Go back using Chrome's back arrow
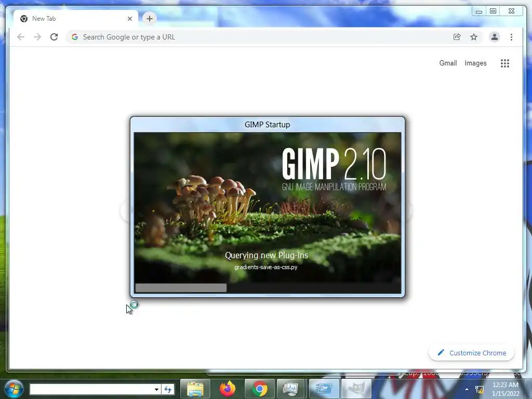 coord(21,37)
